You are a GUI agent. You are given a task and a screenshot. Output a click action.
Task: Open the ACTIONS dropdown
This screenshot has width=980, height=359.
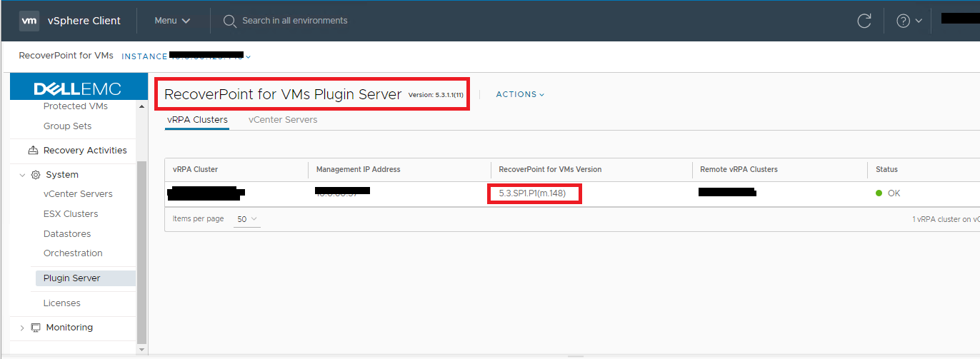pos(520,94)
